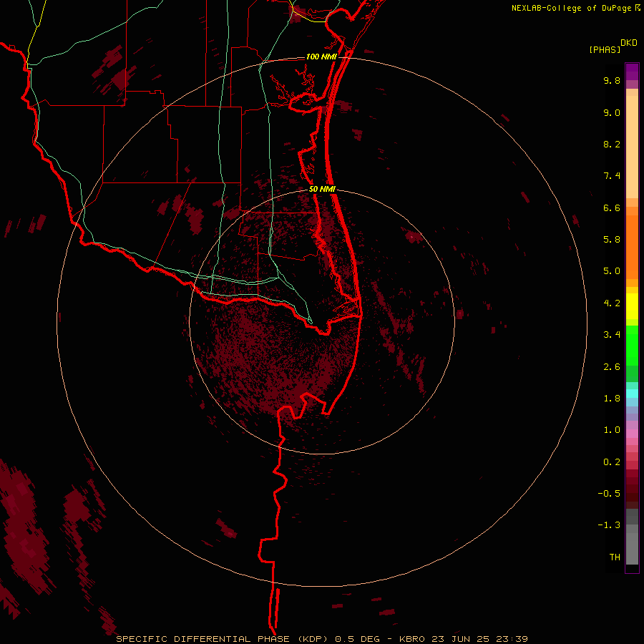Viewport: 644px width, 644px height.
Task: Click the 7.4 value on the scale
Action: (x=612, y=176)
